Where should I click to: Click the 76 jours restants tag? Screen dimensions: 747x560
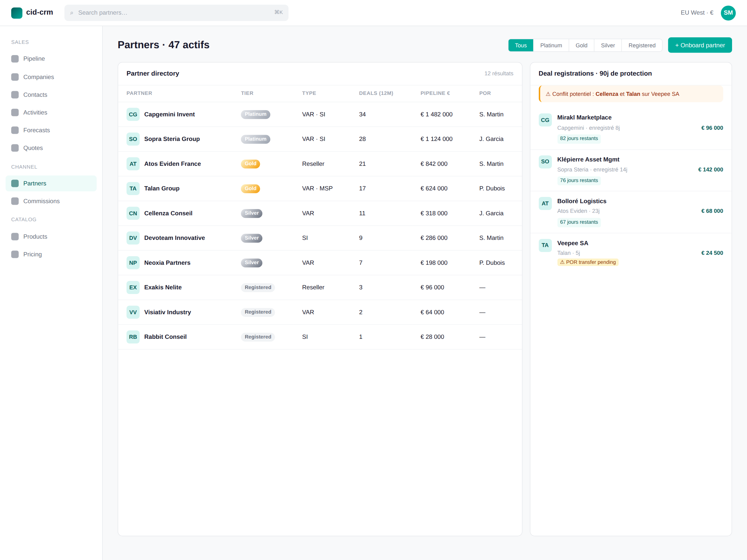coord(579,180)
